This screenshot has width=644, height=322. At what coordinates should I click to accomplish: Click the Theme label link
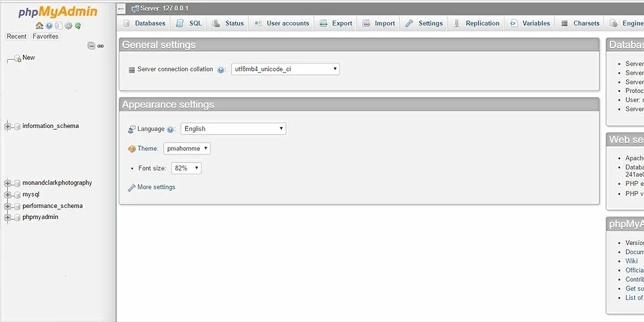[x=148, y=149]
